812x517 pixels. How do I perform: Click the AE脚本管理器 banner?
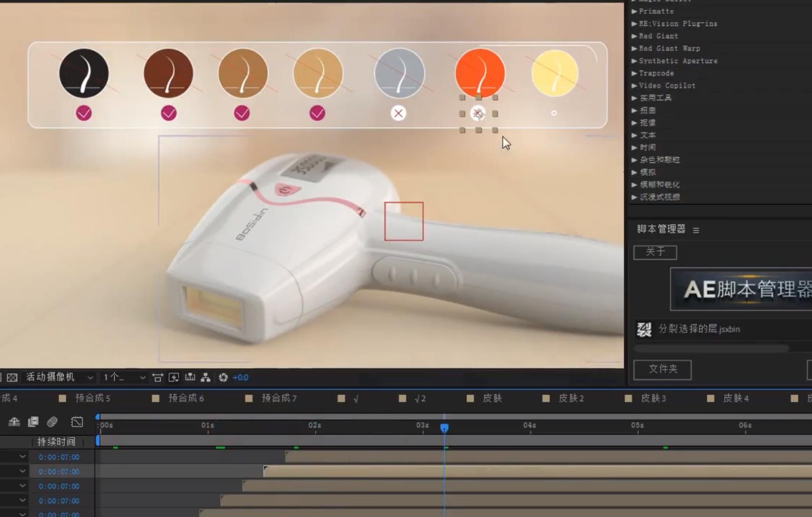click(x=741, y=289)
